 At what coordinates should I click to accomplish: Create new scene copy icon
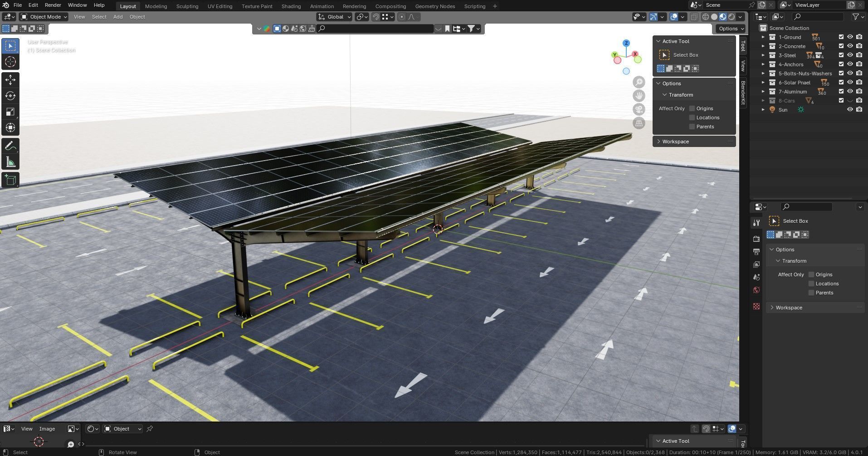pos(762,5)
